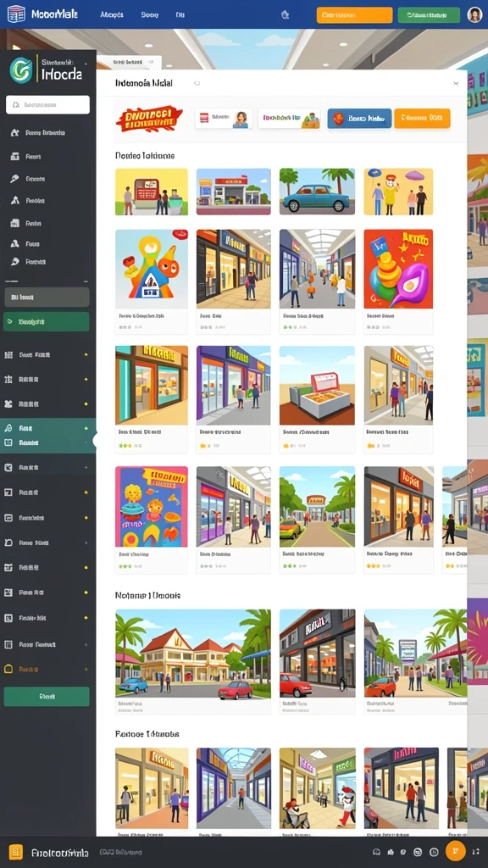Click the orange button in the panel header row
488x868 pixels.
click(x=422, y=118)
